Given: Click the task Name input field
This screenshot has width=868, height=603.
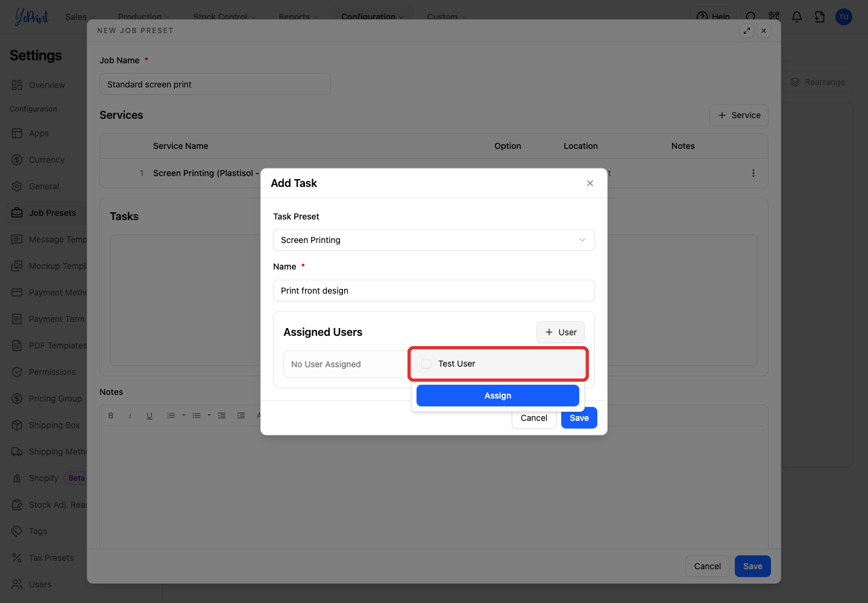Looking at the screenshot, I should [x=434, y=291].
